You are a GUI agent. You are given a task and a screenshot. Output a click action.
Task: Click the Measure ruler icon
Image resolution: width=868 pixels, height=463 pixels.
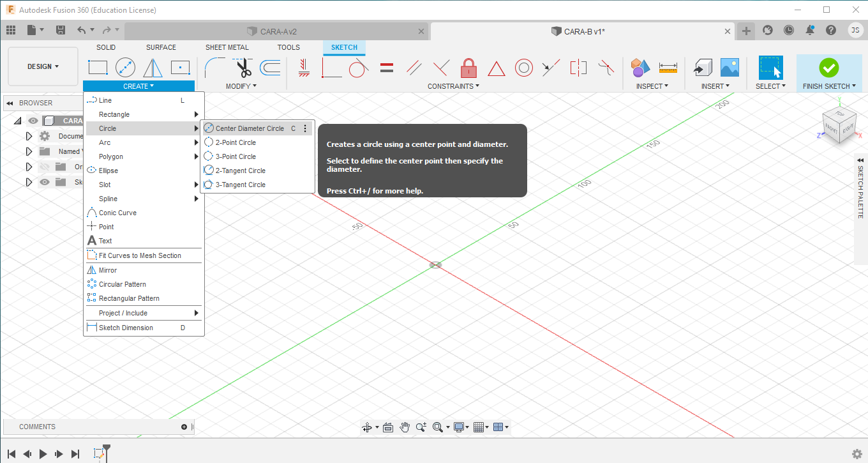(668, 67)
